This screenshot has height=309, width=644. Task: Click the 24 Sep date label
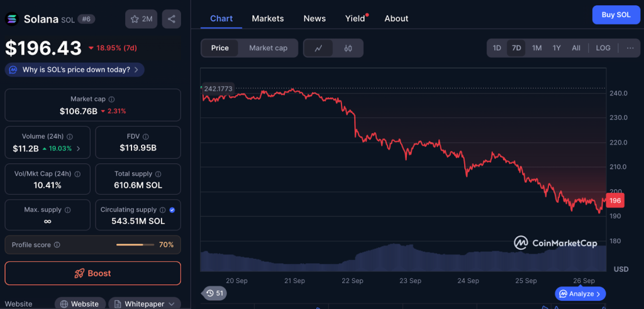pyautogui.click(x=468, y=281)
